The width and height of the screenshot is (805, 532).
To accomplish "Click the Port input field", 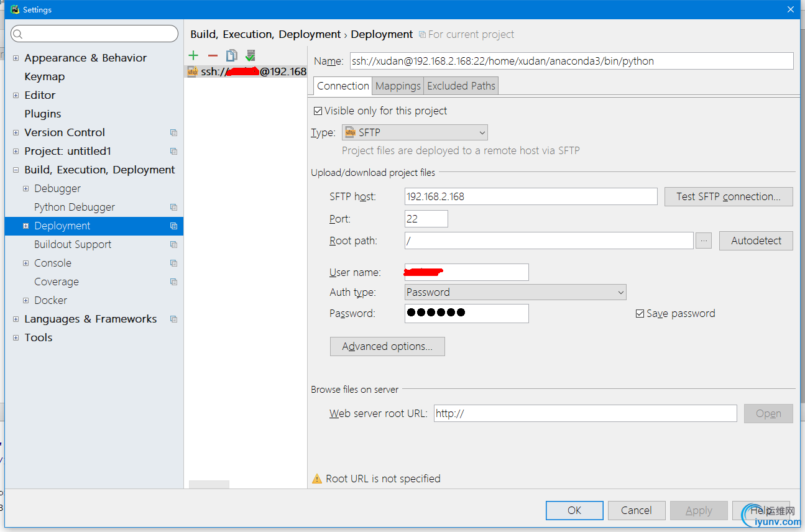I will click(x=426, y=219).
